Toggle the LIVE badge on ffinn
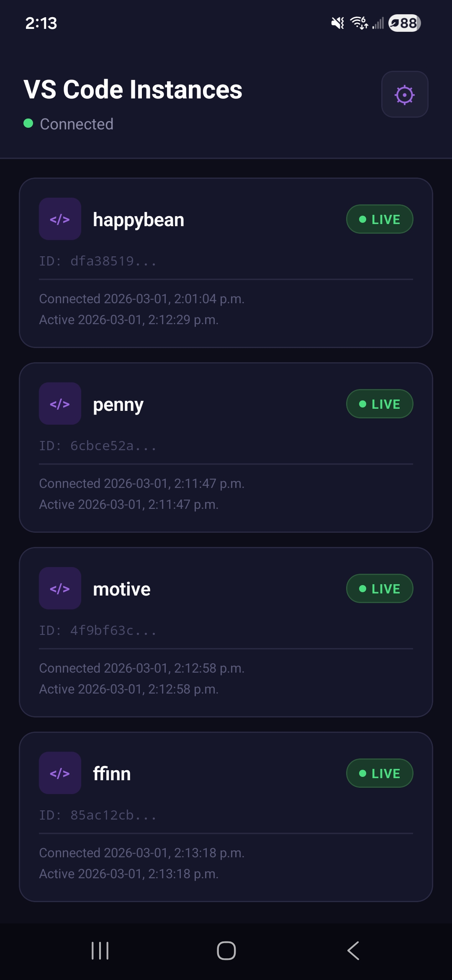452x980 pixels. point(379,773)
